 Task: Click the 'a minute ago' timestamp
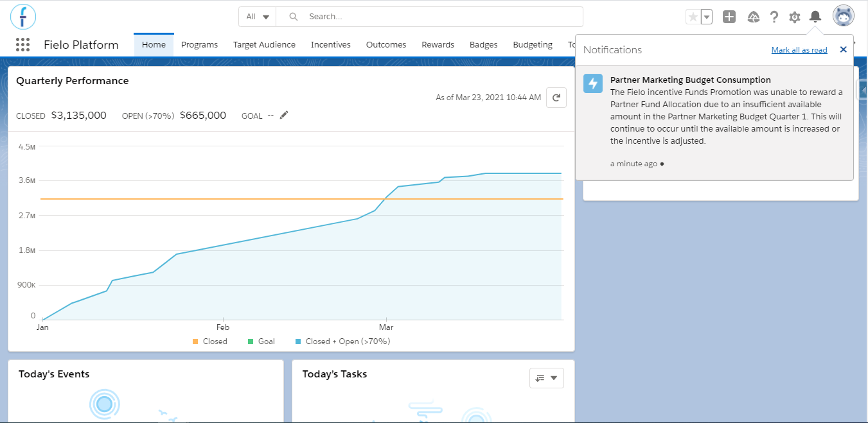pos(633,164)
